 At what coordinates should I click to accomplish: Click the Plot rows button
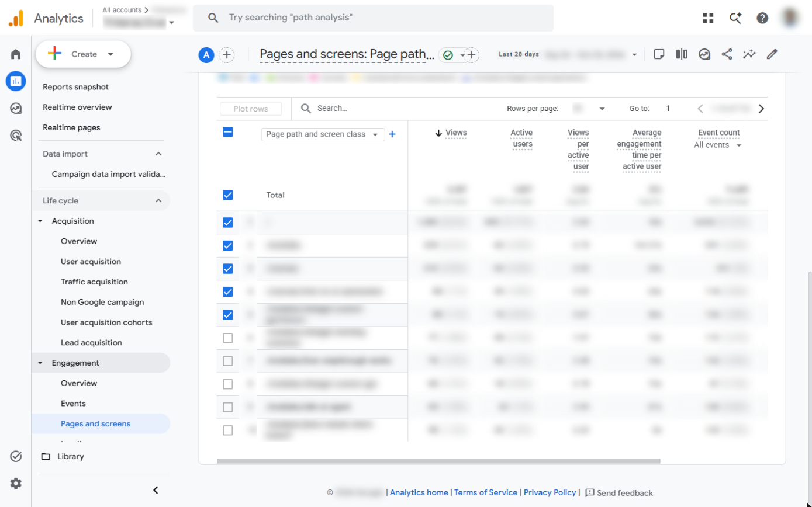251,109
